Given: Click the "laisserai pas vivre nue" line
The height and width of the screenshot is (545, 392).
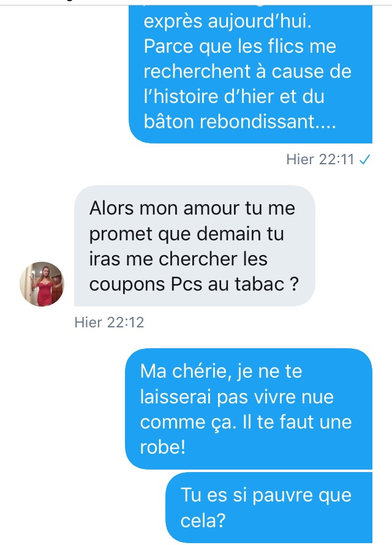Looking at the screenshot, I should click(237, 397).
